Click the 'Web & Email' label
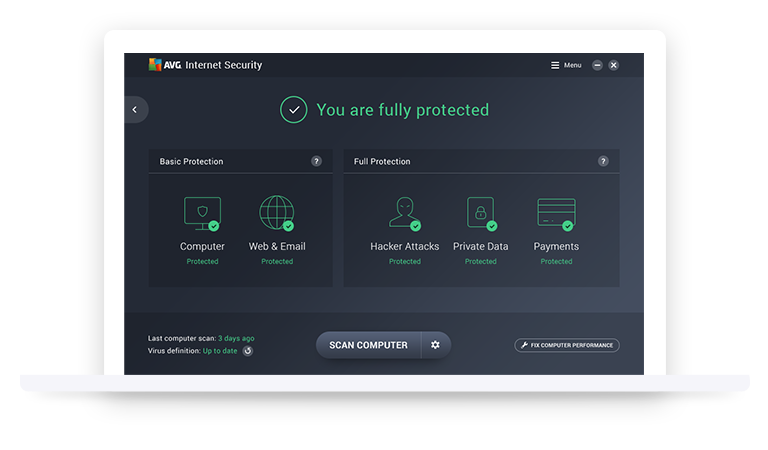The width and height of the screenshot is (768, 450). [x=277, y=246]
